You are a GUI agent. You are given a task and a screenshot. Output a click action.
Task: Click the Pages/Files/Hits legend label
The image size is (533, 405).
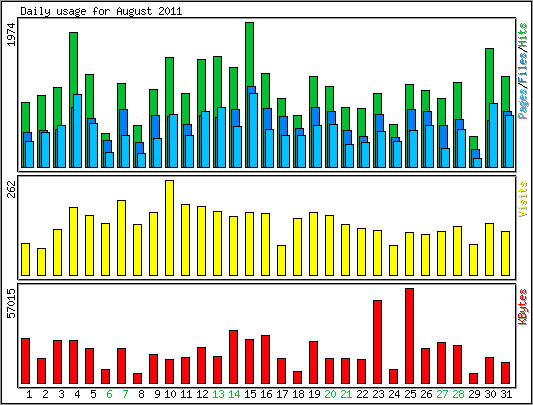coord(523,71)
